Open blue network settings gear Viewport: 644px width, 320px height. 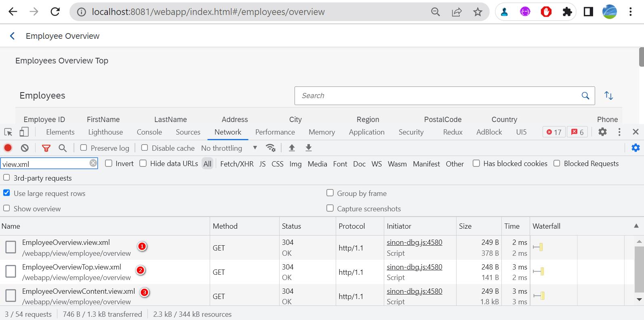(x=636, y=148)
